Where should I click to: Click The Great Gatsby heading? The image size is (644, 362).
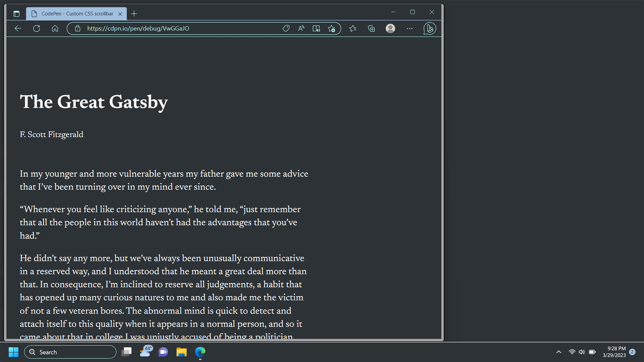pos(94,102)
